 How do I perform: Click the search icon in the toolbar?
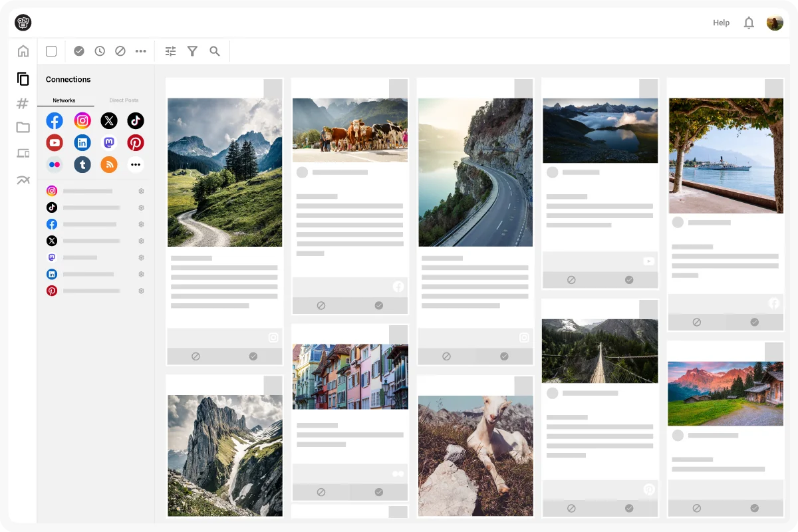[215, 51]
